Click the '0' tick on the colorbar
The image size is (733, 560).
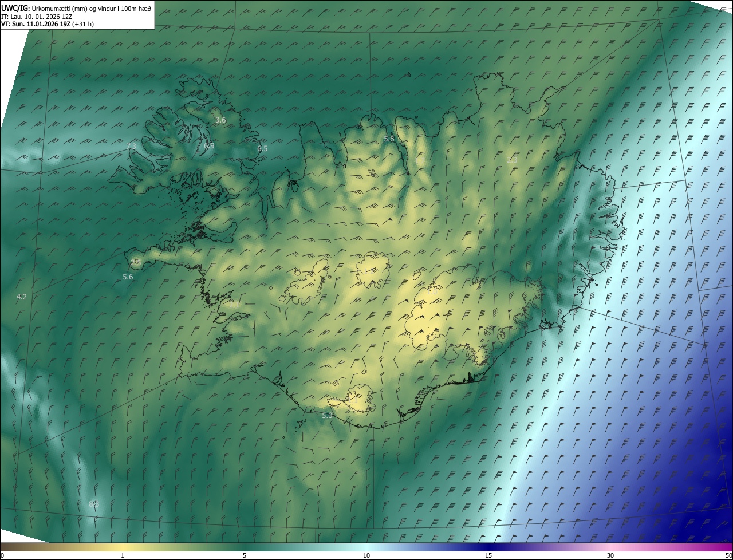pos(2,555)
